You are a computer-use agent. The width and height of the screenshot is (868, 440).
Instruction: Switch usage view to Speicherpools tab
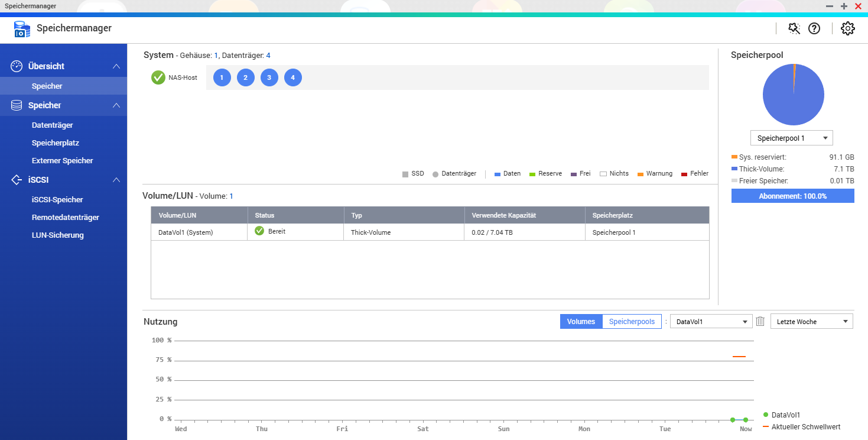tap(632, 321)
